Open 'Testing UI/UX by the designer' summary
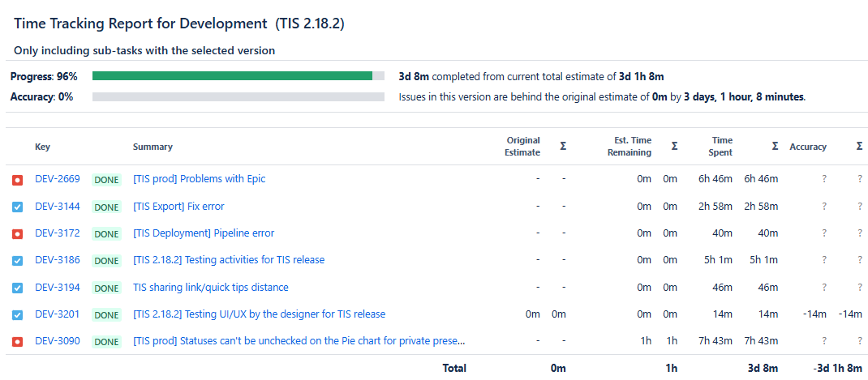 (259, 314)
